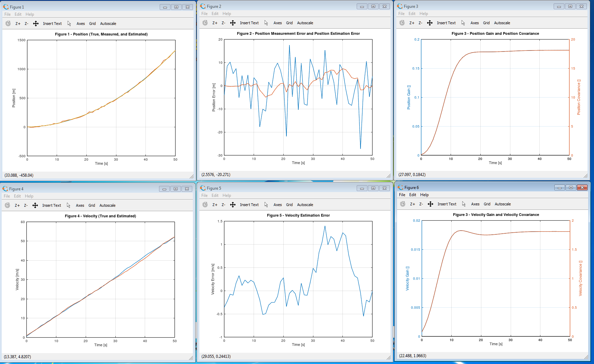Click Z+ zoom in on Figure 6
594x364 pixels.
412,204
